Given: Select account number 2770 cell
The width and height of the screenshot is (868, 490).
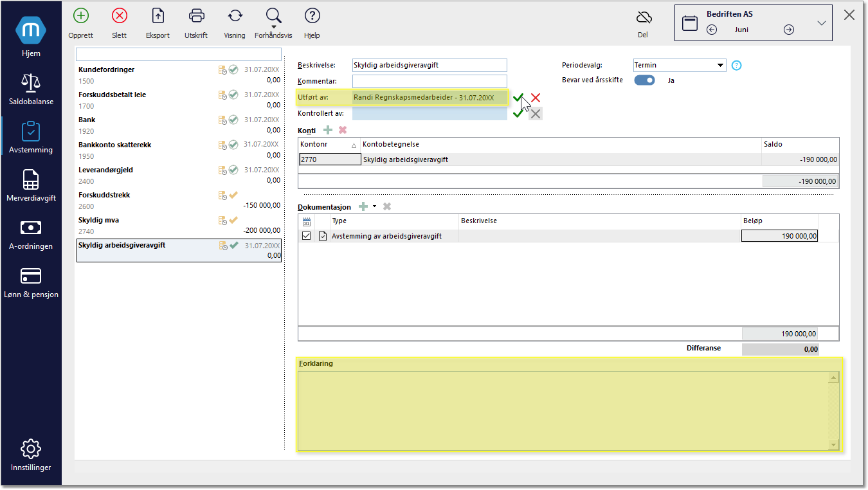Looking at the screenshot, I should (330, 159).
